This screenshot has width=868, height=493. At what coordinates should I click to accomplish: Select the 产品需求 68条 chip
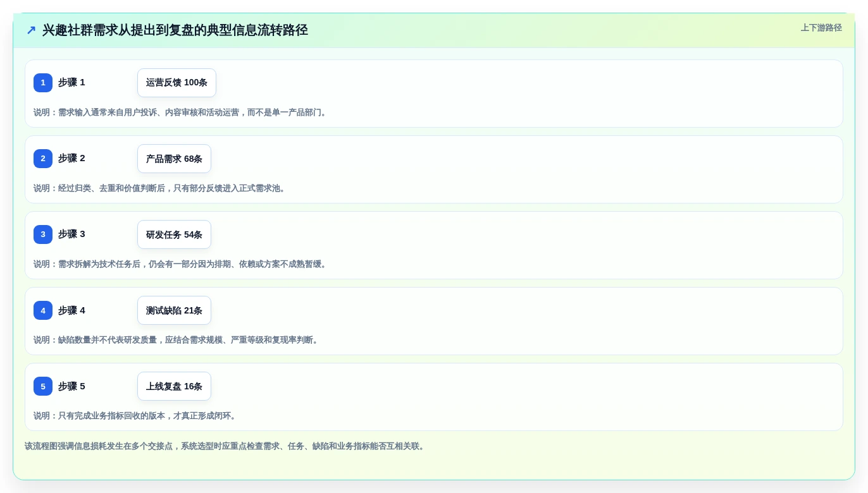174,159
